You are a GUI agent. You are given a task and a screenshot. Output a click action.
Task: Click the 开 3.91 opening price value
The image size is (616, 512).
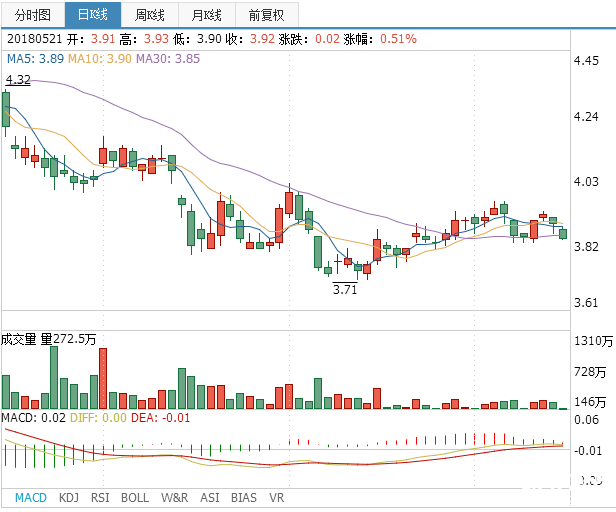pyautogui.click(x=103, y=39)
